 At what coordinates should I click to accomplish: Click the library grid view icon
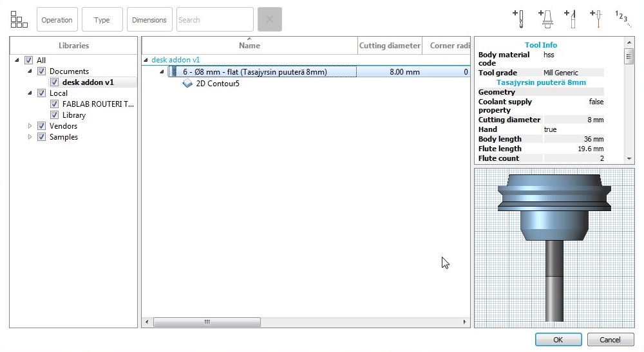click(19, 19)
